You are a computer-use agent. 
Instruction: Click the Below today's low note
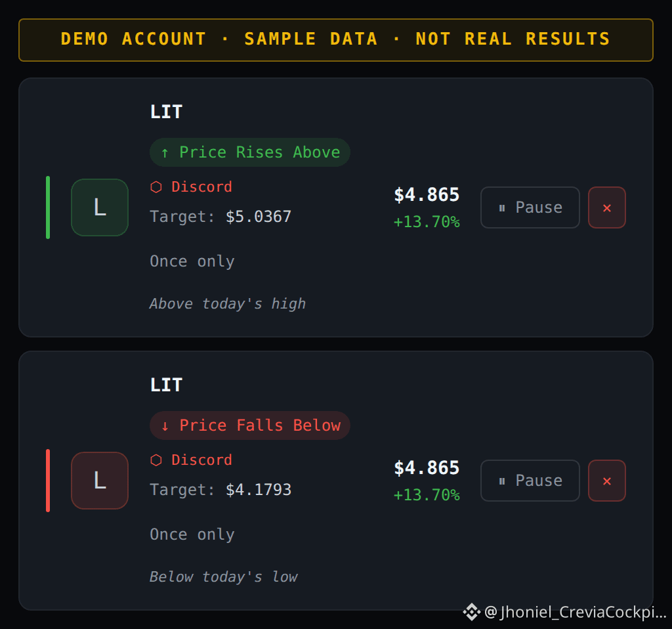click(223, 577)
